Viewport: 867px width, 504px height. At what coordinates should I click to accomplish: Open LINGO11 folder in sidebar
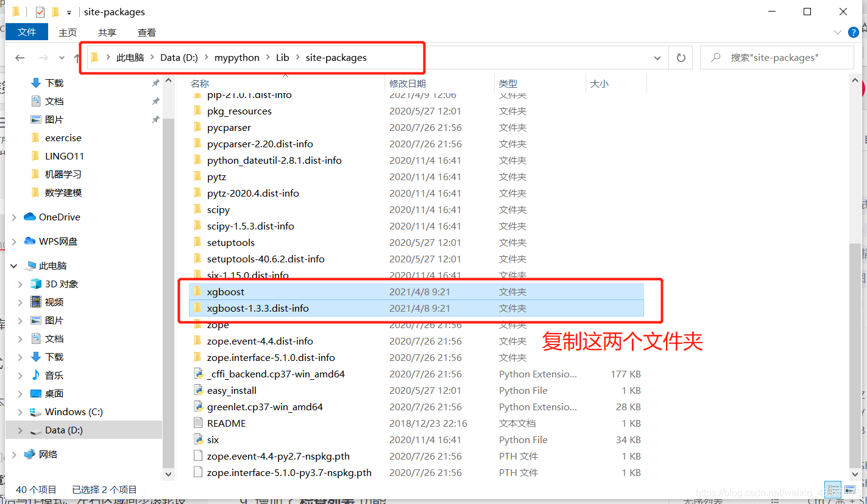65,156
